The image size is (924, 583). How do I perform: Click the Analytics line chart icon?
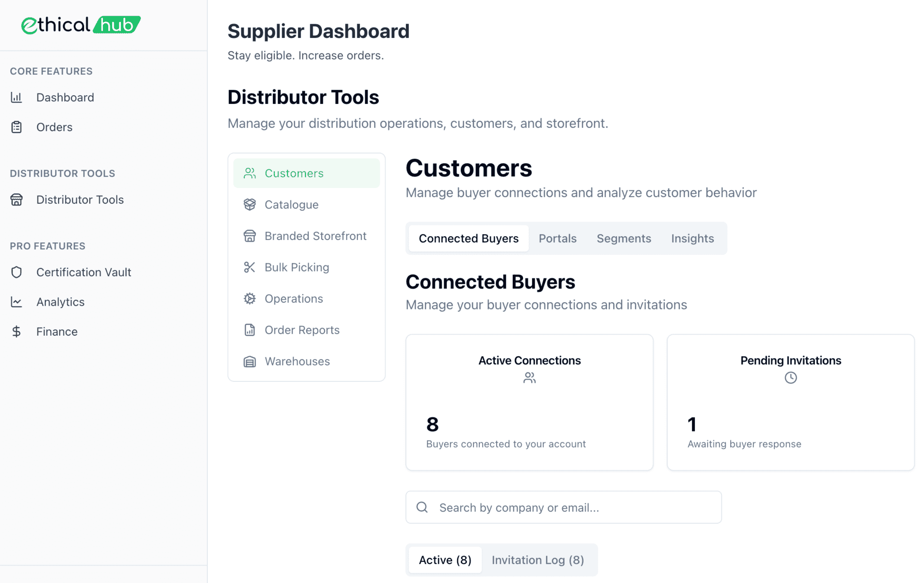17,302
